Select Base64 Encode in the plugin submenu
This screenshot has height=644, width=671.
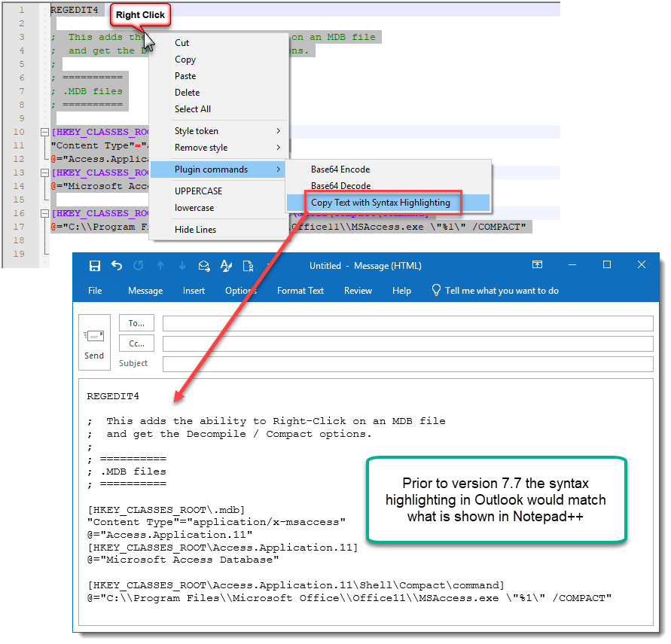coord(388,169)
